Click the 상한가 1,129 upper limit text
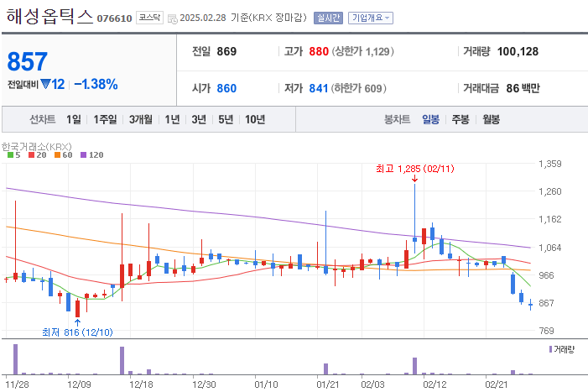The width and height of the screenshot is (588, 392). pyautogui.click(x=362, y=51)
